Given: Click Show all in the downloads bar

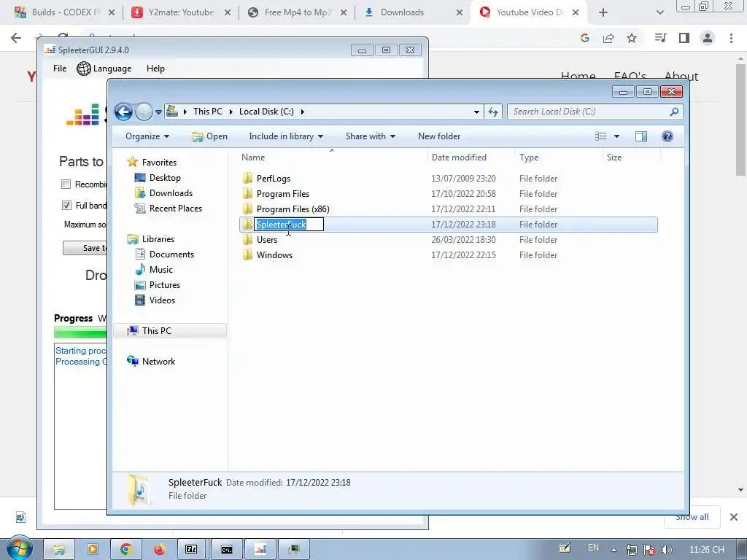Looking at the screenshot, I should [x=692, y=517].
